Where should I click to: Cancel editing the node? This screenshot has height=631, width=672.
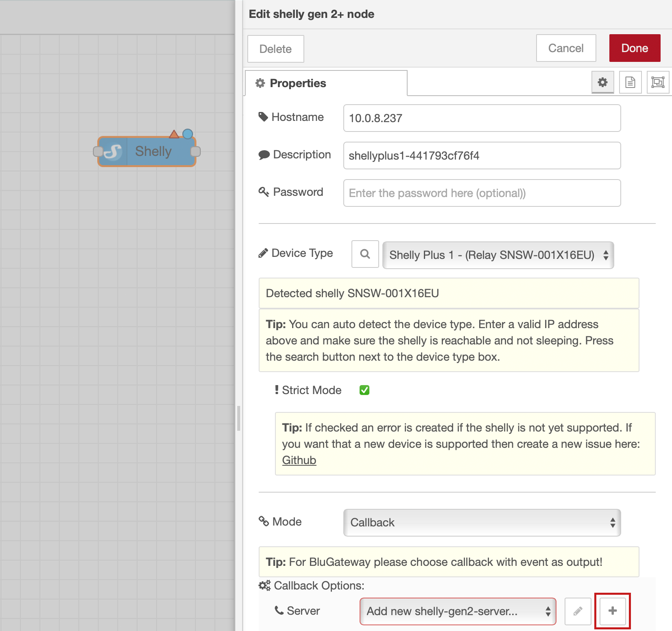tap(566, 48)
